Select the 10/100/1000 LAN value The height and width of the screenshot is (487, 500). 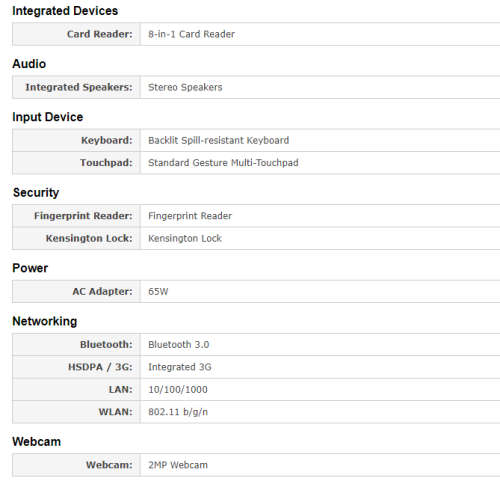tap(178, 389)
